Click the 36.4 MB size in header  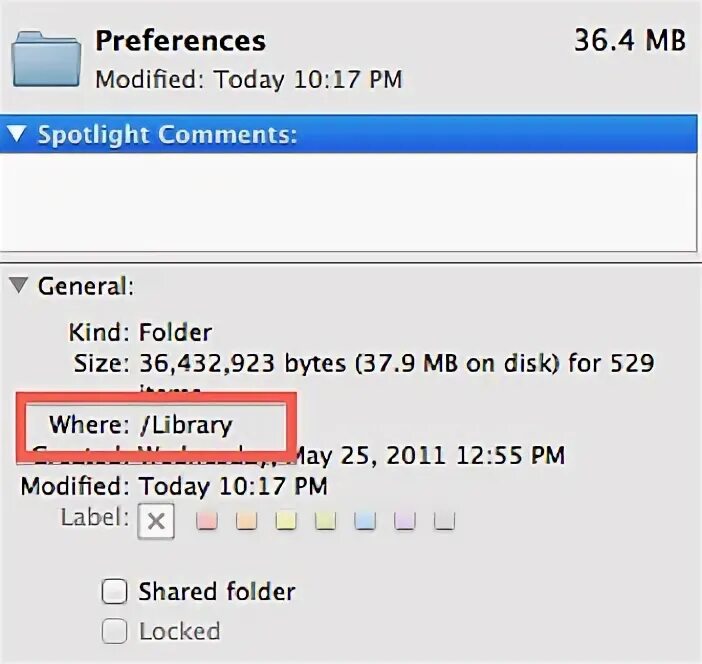point(629,41)
